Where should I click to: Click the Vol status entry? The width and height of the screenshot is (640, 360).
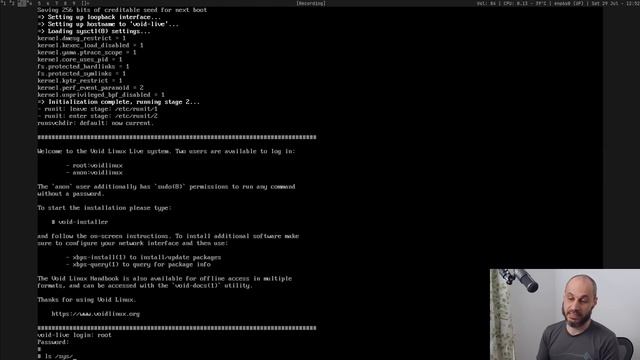coord(486,3)
